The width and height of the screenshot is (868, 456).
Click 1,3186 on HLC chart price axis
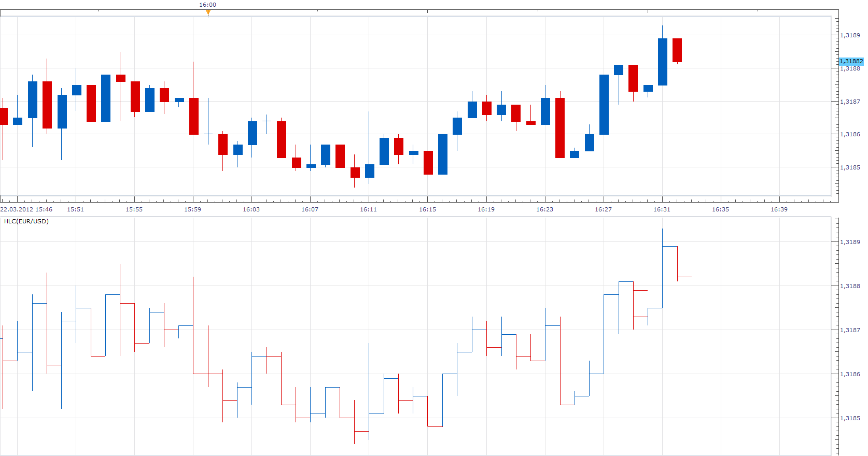click(850, 374)
